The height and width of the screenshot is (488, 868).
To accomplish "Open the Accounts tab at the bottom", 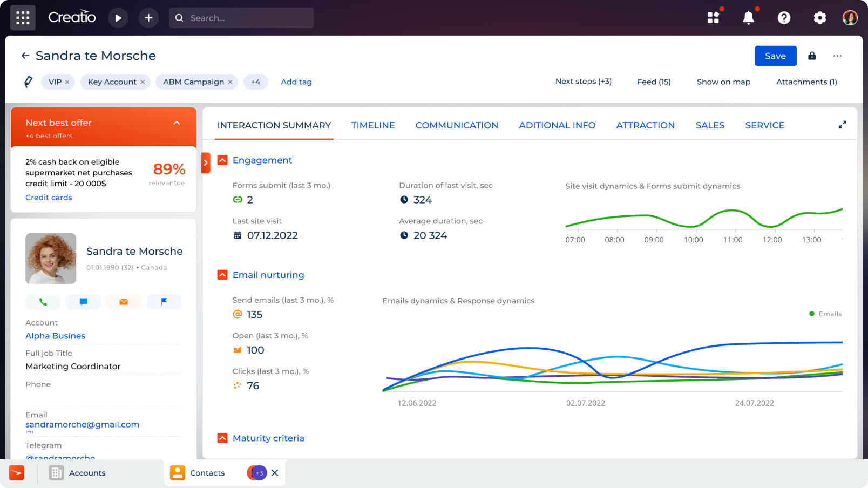I will click(86, 472).
